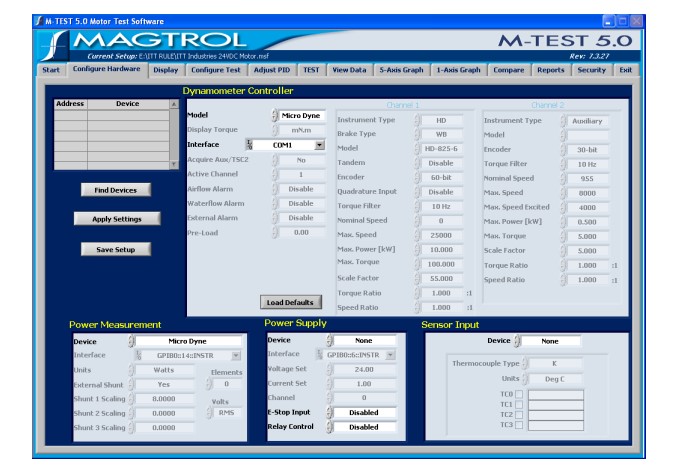The height and width of the screenshot is (474, 688).
Task: Click the Power Supply Device stepper arrows
Action: coord(326,341)
